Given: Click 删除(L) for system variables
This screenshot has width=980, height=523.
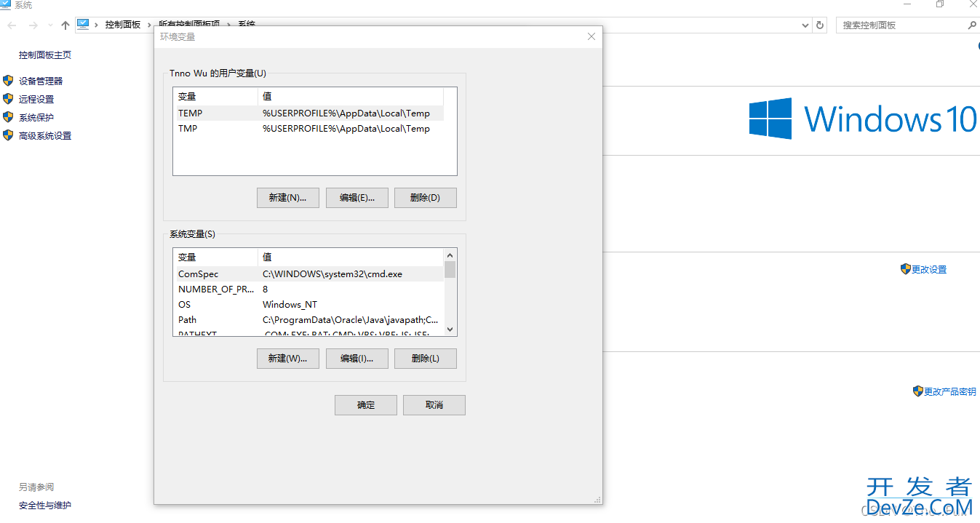Looking at the screenshot, I should pos(426,359).
